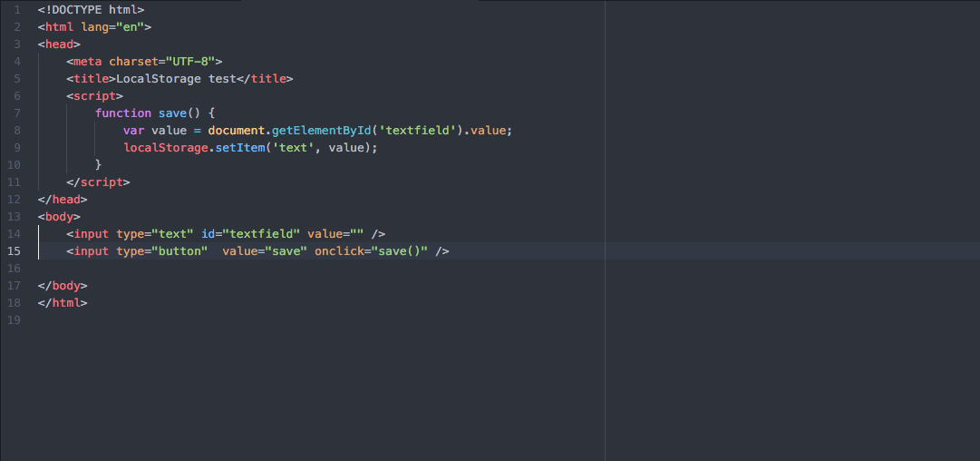Click the "LocalStorage test" title text
The image size is (980, 461).
[176, 79]
